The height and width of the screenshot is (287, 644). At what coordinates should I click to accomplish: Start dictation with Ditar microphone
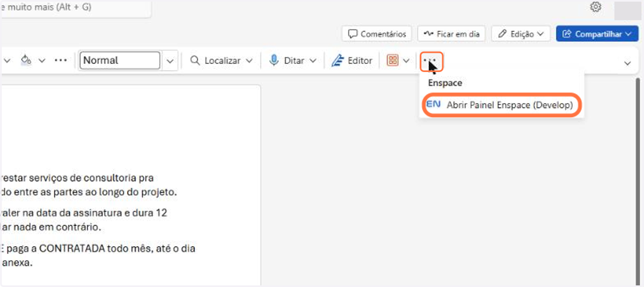click(287, 61)
